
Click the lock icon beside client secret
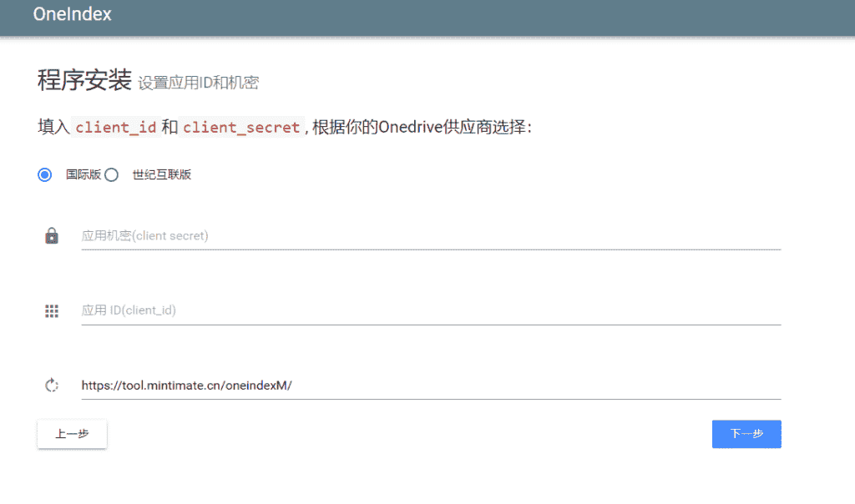[x=52, y=236]
